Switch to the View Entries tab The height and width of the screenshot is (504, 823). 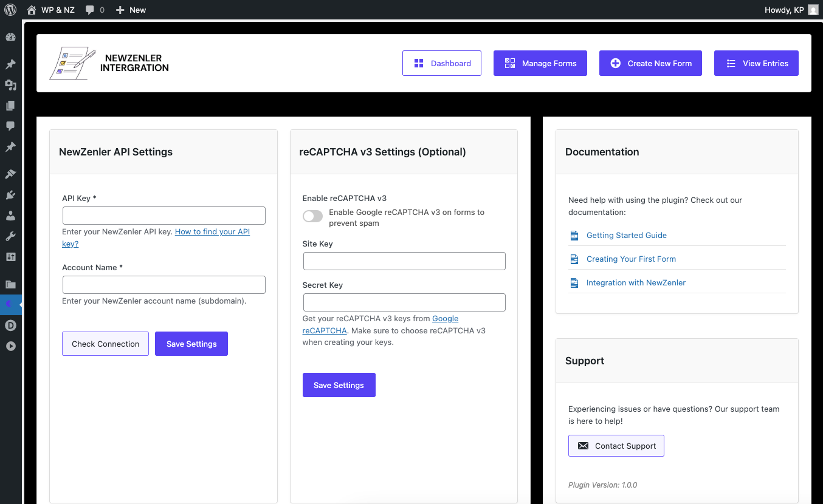coord(756,63)
